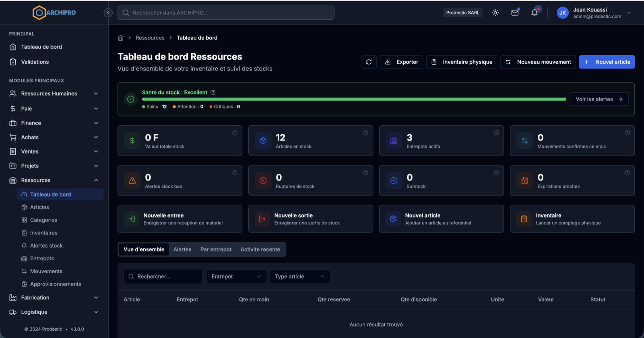This screenshot has width=644, height=338.
Task: Click help icon on Valeur totale stock
Action: click(235, 133)
